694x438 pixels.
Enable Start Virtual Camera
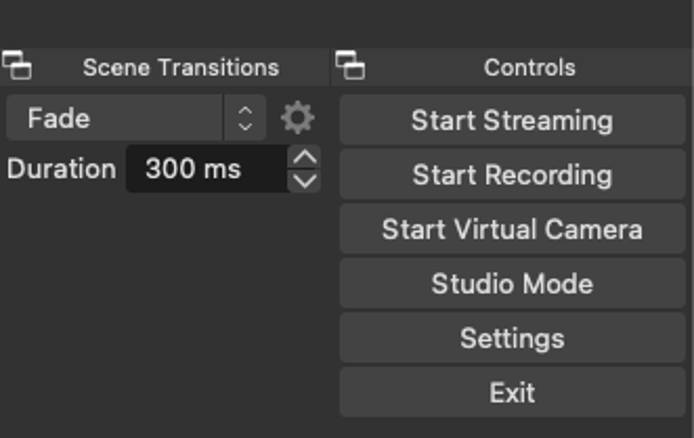point(512,229)
